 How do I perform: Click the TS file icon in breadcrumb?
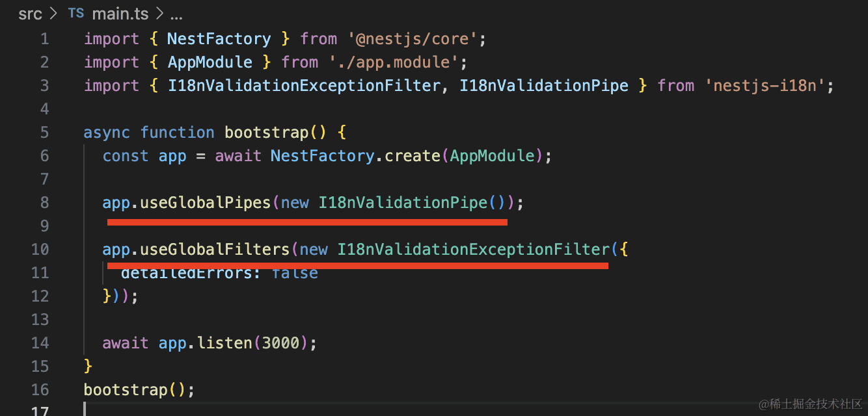pos(75,14)
